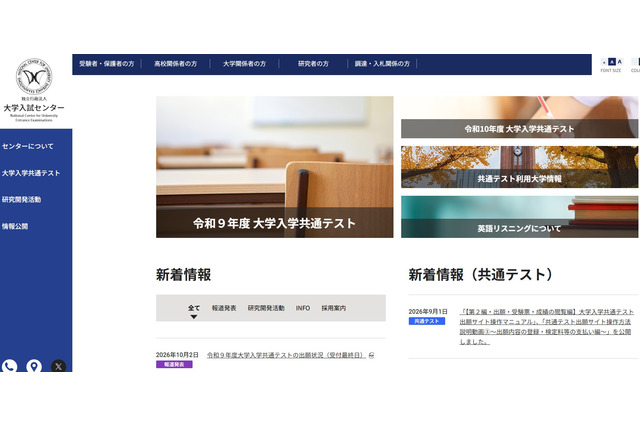Image resolution: width=640 pixels, height=426 pixels.
Task: Click the link icon after 出願状況 article
Action: click(x=371, y=355)
